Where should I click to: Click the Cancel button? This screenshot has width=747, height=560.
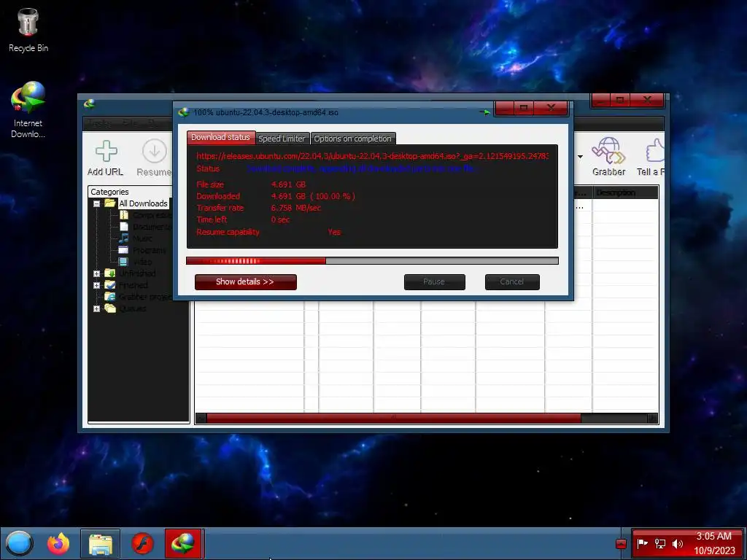coord(512,282)
